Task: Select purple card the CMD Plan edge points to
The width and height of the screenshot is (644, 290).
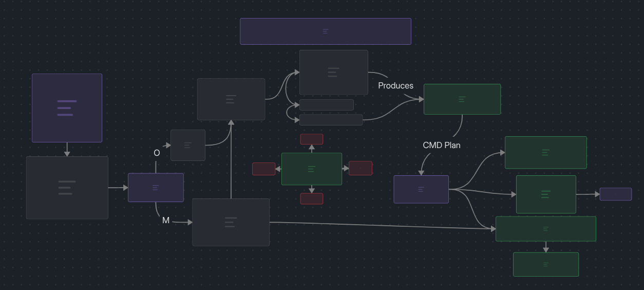Action: pos(421,189)
